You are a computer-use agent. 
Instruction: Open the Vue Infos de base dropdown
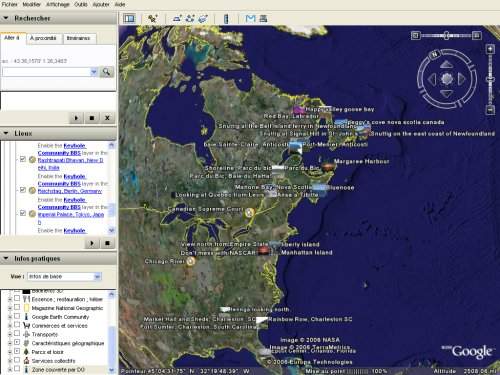coord(65,276)
